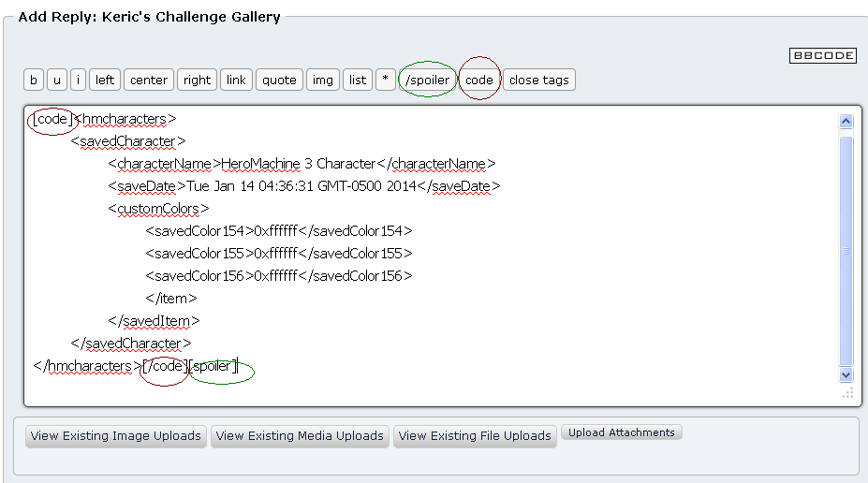Apply underline with the 'u' button
This screenshot has height=483, width=868.
[57, 80]
